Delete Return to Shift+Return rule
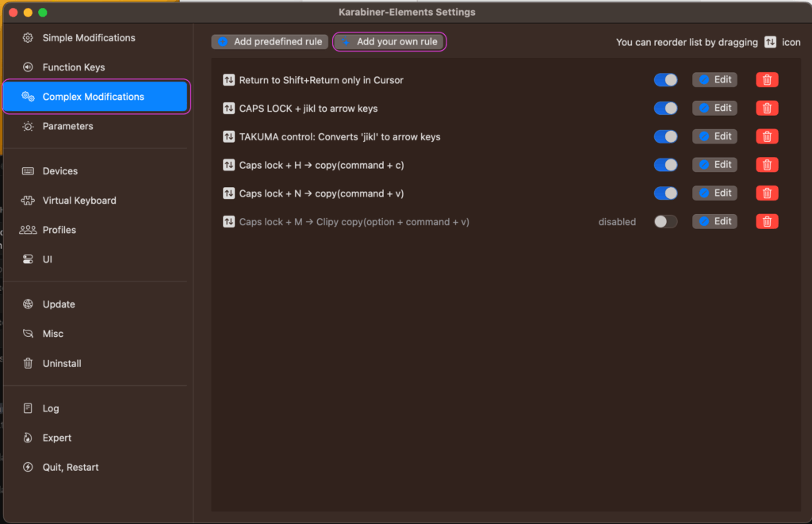 [x=767, y=80]
